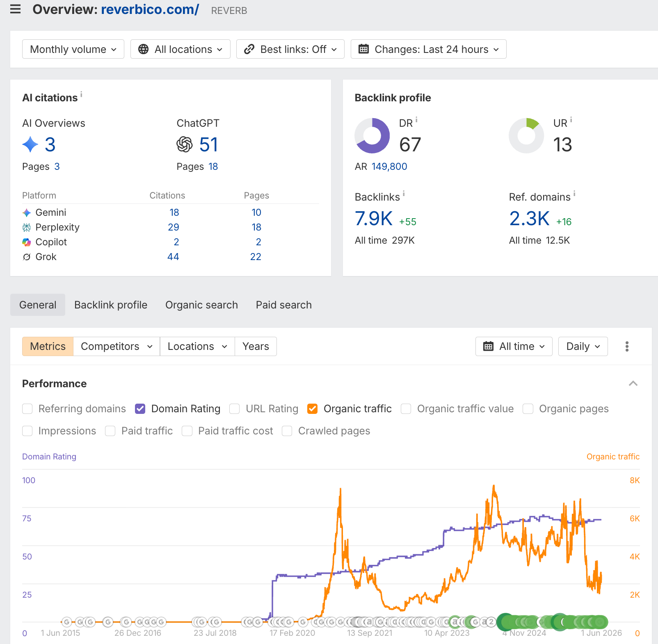Click the numbered 2 update marker on timeline
The height and width of the screenshot is (644, 658).
click(x=491, y=622)
